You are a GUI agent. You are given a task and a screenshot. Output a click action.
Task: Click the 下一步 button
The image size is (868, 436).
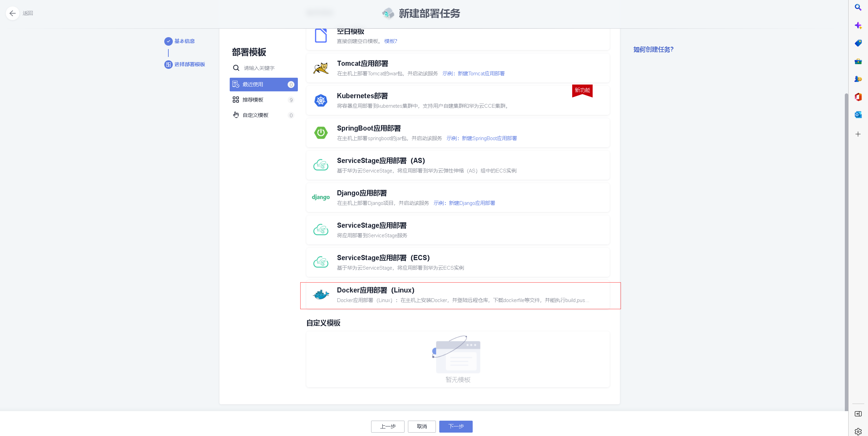[456, 426]
